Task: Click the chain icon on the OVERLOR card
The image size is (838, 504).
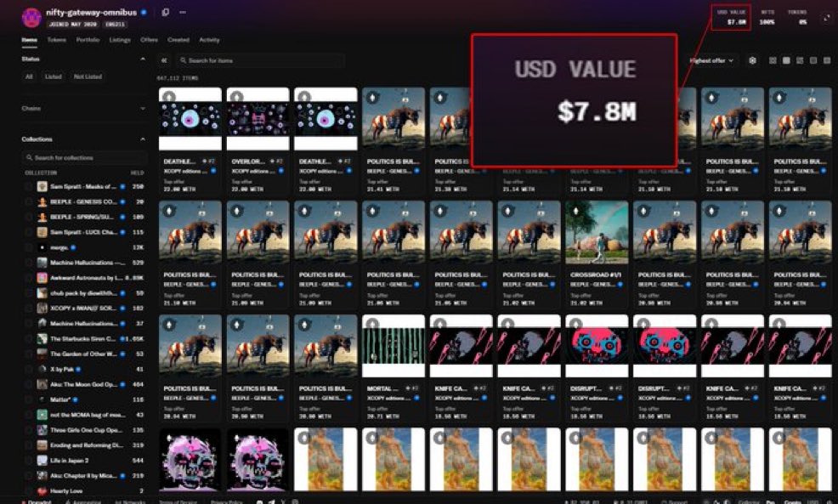Action: point(237,97)
